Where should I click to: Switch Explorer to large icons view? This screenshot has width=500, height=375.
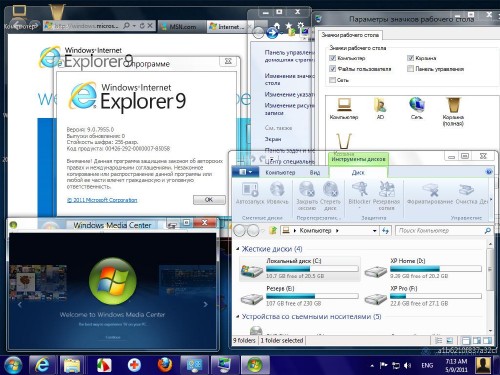[450, 340]
